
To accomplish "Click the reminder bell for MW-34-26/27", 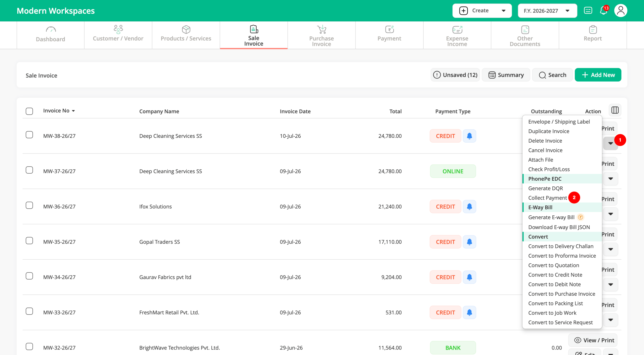I will [x=469, y=277].
